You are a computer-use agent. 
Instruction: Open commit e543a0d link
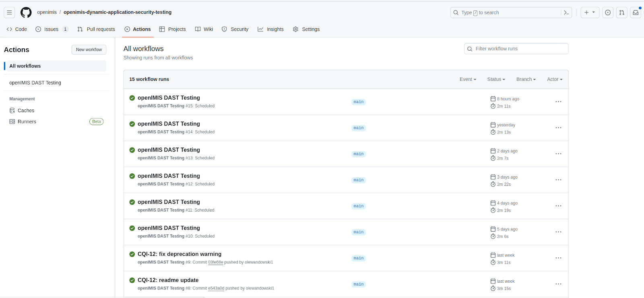(216, 288)
